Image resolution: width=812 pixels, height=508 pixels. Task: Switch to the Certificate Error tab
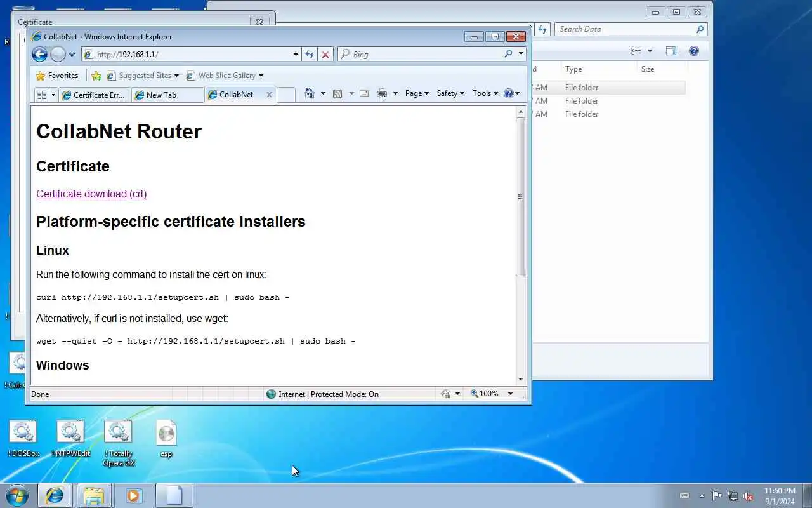[x=95, y=95]
